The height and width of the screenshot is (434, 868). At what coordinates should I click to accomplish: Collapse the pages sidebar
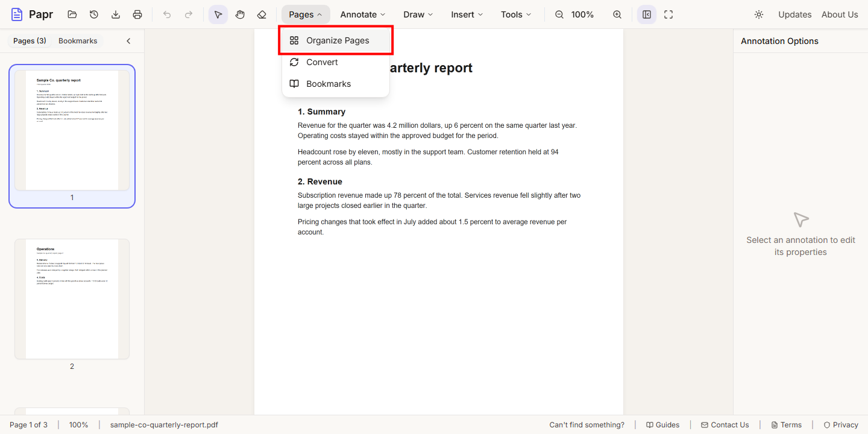tap(128, 41)
